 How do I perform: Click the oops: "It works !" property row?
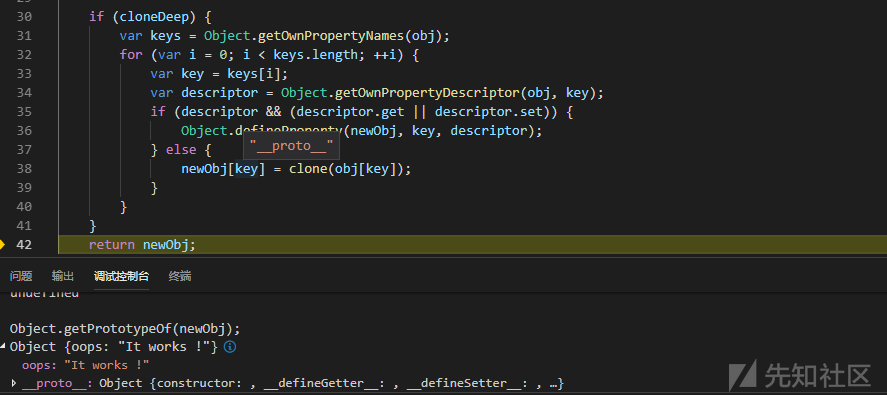85,365
